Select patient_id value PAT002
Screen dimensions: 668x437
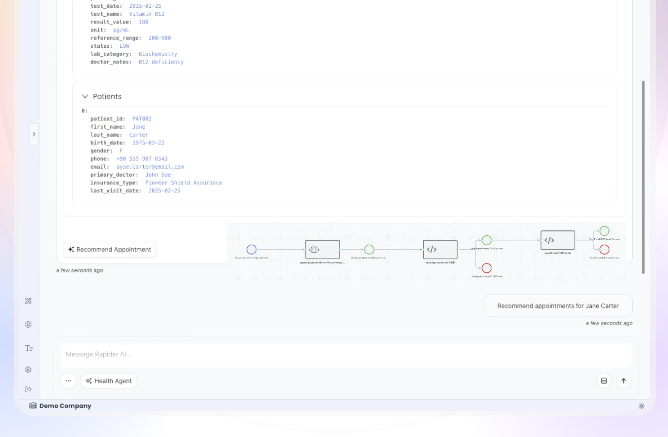pos(142,119)
